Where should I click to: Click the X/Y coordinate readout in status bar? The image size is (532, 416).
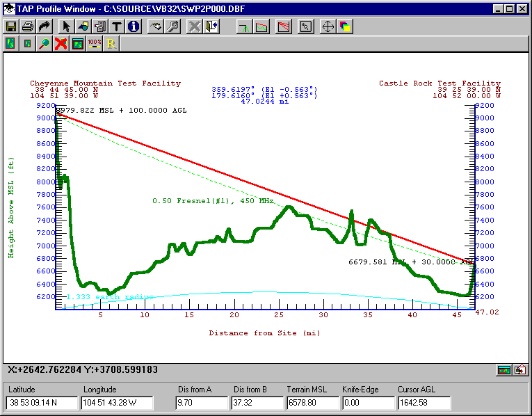click(83, 369)
